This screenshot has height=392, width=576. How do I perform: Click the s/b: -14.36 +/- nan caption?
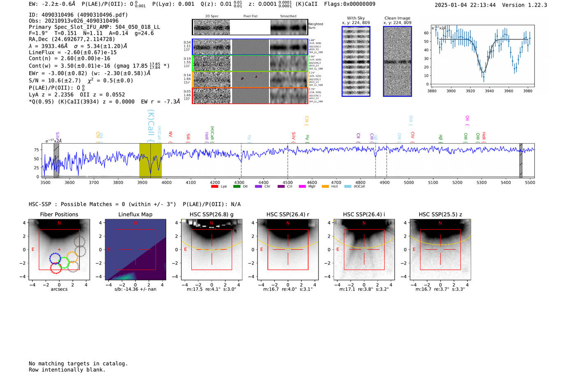[135, 289]
